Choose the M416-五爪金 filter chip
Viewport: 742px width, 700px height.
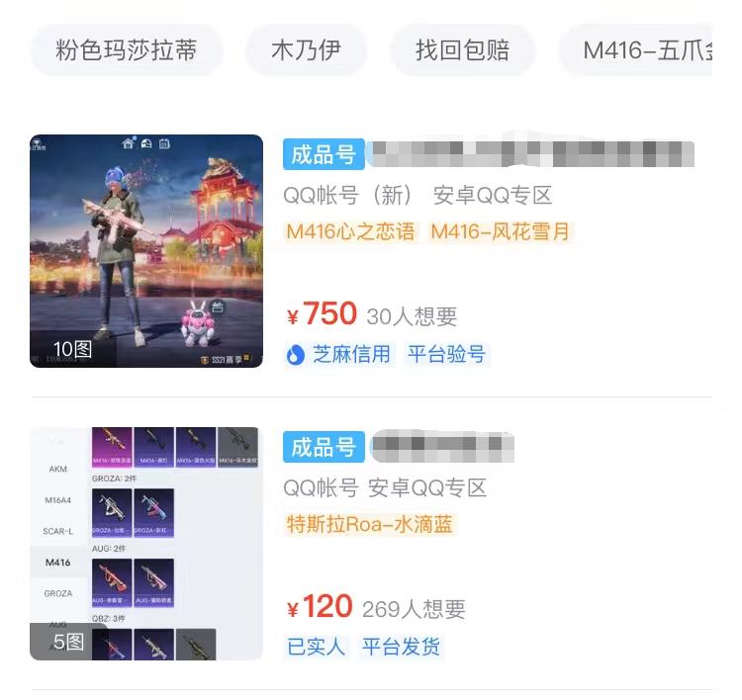[x=636, y=50]
